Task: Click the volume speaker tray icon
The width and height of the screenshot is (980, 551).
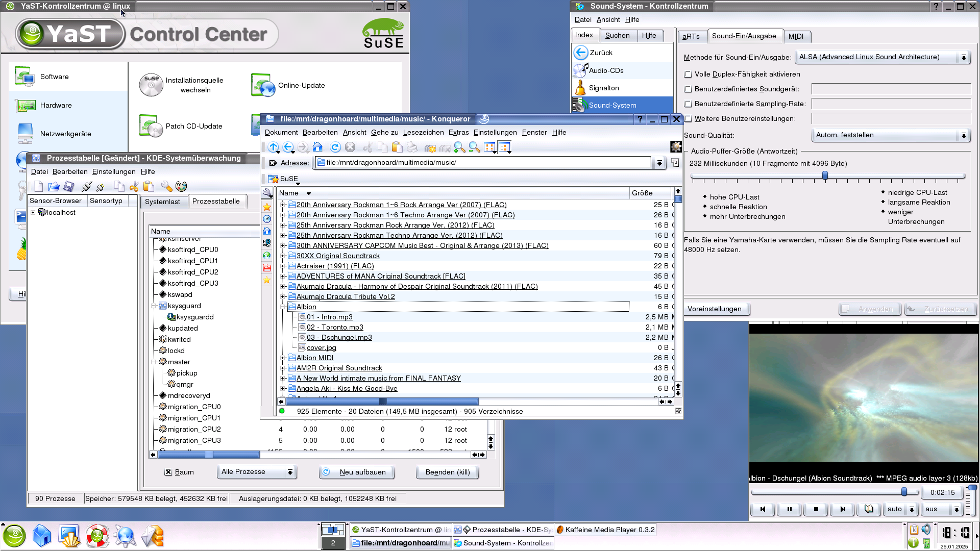Action: (x=926, y=530)
